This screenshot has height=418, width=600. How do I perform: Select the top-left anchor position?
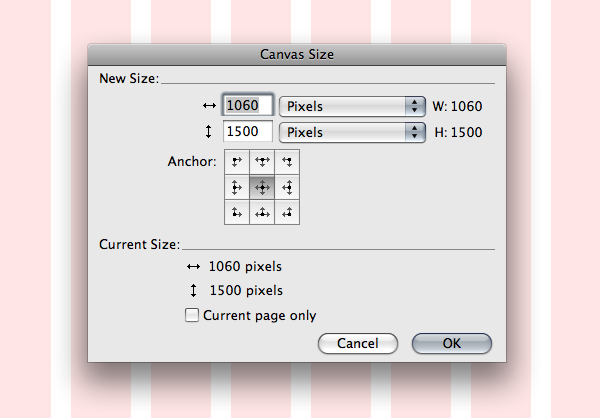click(237, 162)
